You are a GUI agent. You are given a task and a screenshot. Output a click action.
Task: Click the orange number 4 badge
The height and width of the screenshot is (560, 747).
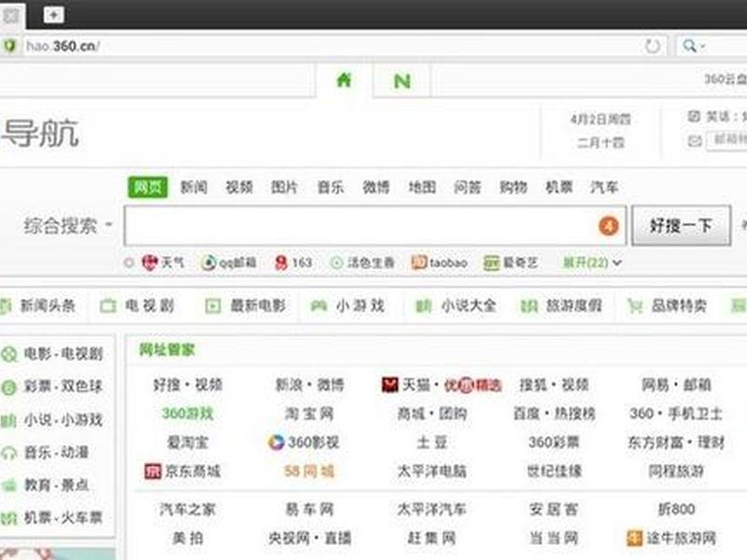point(609,226)
